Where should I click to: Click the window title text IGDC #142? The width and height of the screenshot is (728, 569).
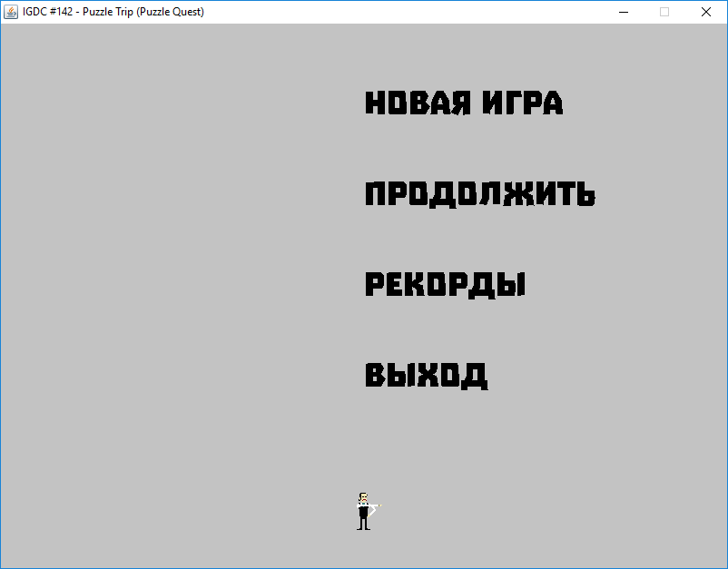(x=48, y=12)
